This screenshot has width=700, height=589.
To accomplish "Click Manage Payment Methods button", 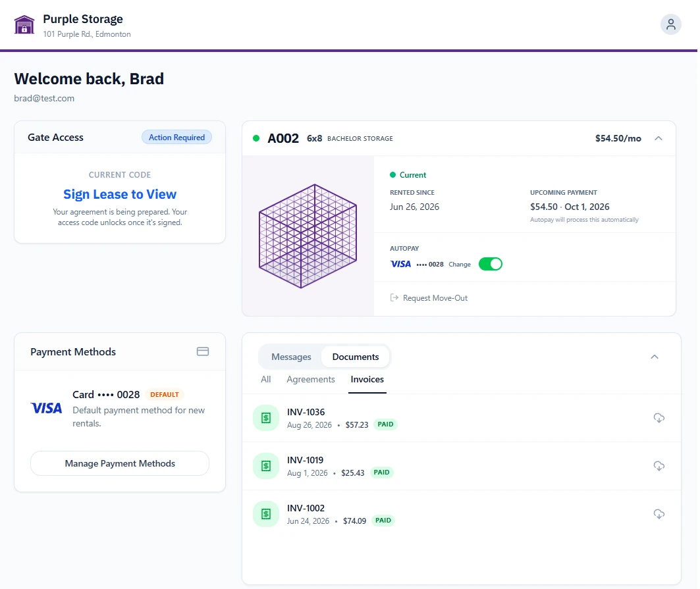I will click(x=120, y=463).
